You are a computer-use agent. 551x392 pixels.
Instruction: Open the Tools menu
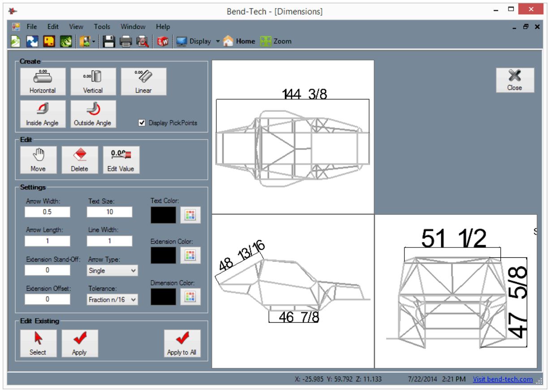(102, 26)
